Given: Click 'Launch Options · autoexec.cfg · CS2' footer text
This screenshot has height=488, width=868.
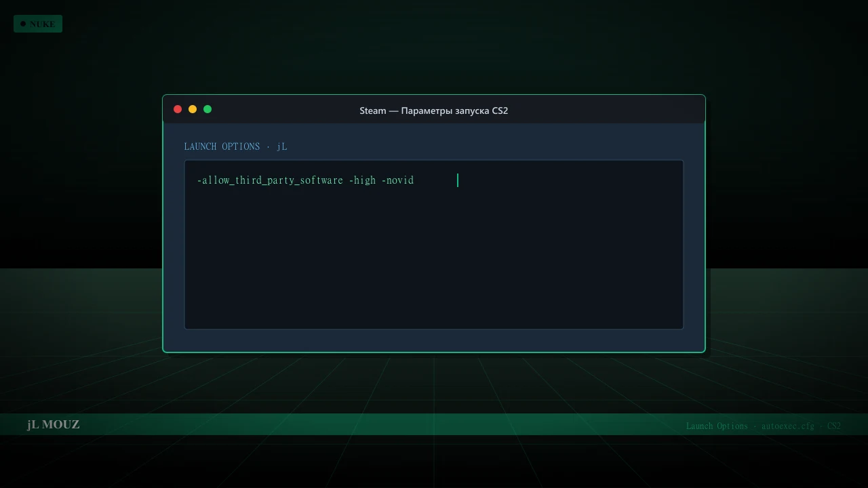Looking at the screenshot, I should click(x=764, y=426).
